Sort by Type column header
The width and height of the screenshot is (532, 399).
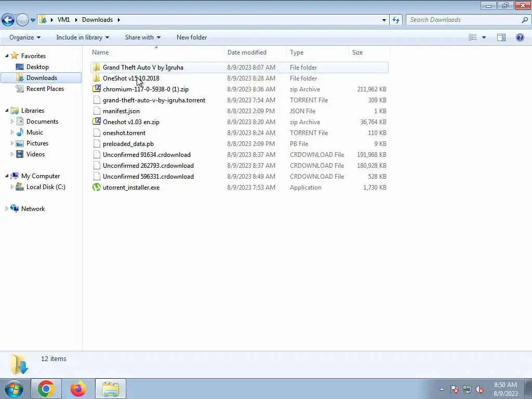coord(317,52)
